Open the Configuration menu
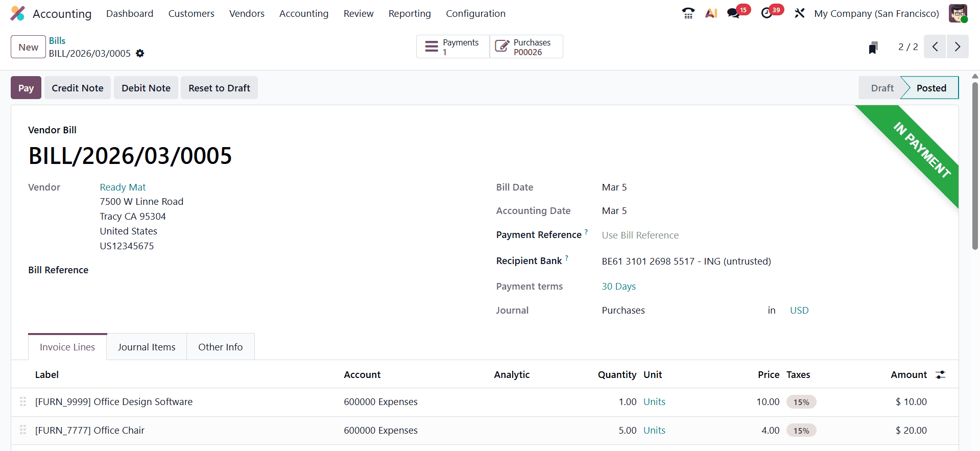 [x=475, y=13]
